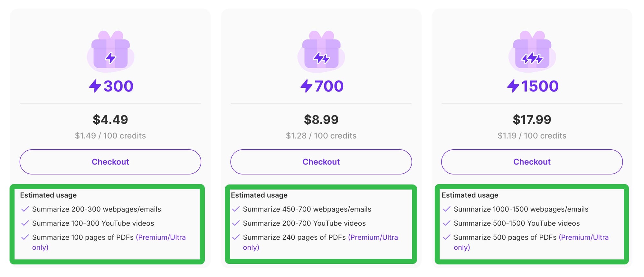Select the $4.49 price text

coord(110,120)
